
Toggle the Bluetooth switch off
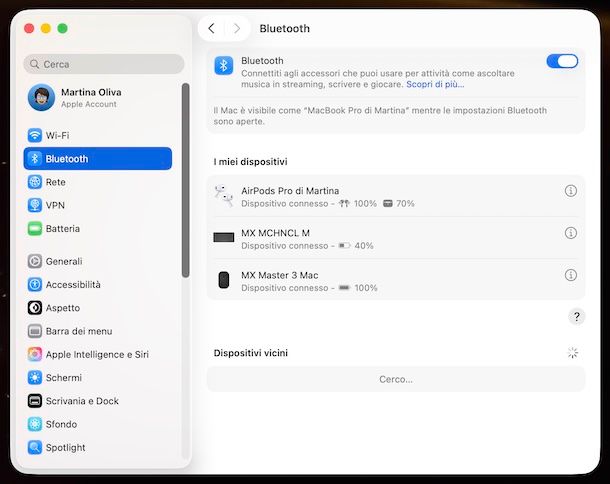[562, 61]
